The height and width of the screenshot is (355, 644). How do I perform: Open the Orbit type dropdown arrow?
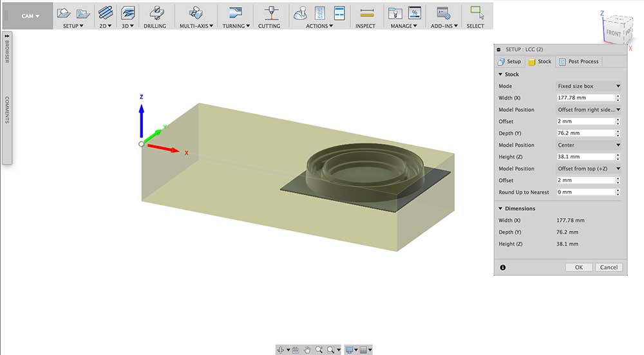[289, 350]
